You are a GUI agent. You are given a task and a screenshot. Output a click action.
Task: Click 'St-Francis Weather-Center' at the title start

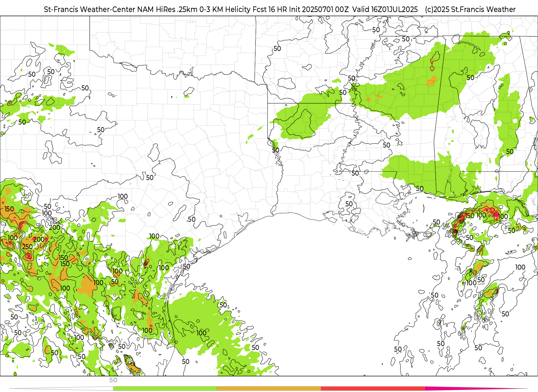point(90,10)
